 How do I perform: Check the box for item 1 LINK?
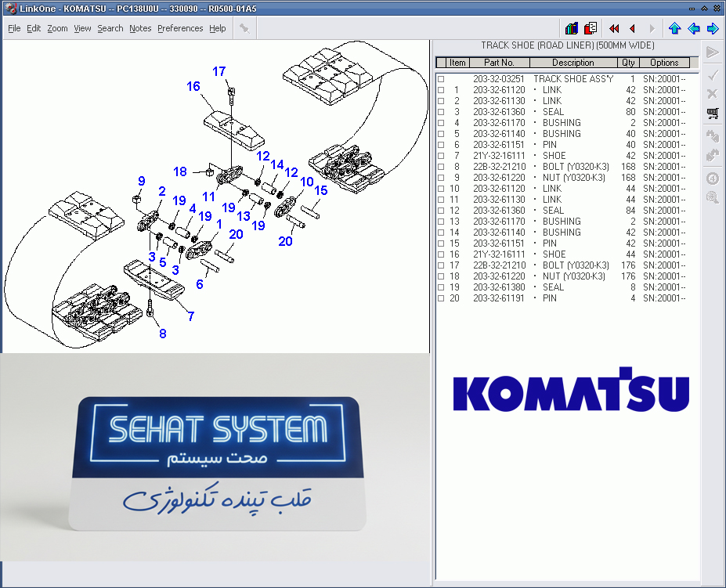[x=441, y=90]
